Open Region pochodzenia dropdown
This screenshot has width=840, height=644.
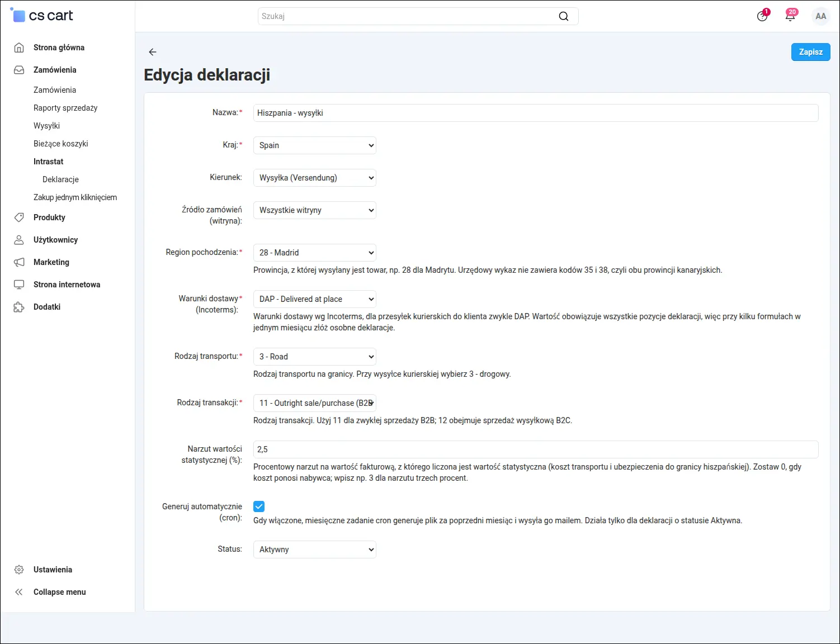314,253
